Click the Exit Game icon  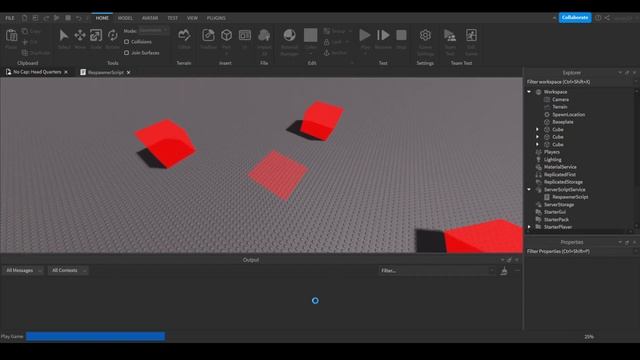pos(471,36)
